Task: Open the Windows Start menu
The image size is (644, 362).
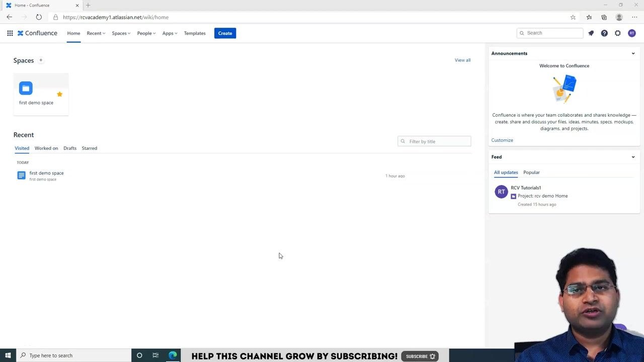Action: 8,355
